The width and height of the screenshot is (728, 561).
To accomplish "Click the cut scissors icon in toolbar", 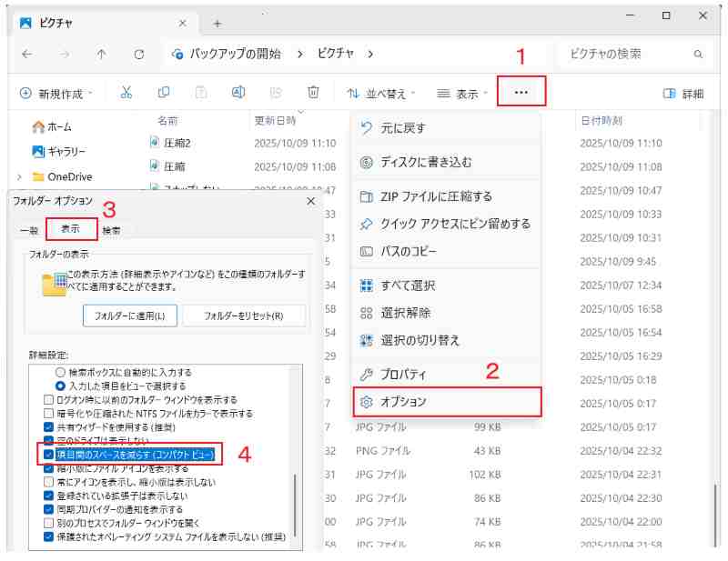I will point(126,93).
